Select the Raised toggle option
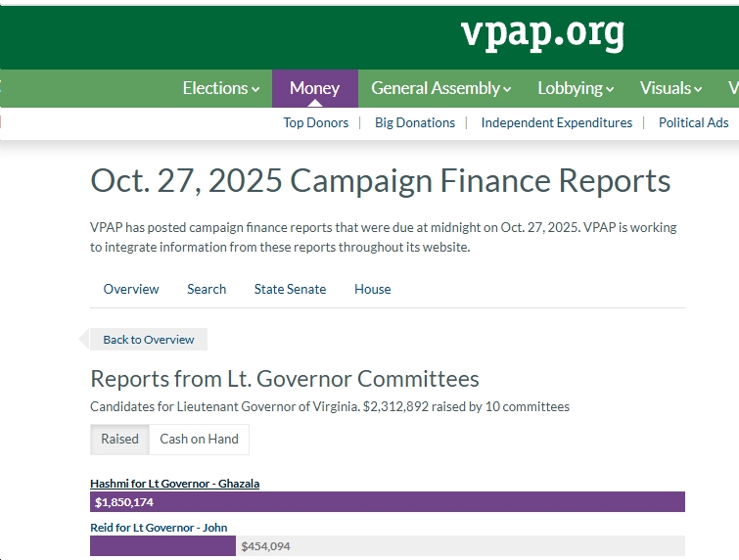This screenshot has height=560, width=739. click(x=119, y=439)
